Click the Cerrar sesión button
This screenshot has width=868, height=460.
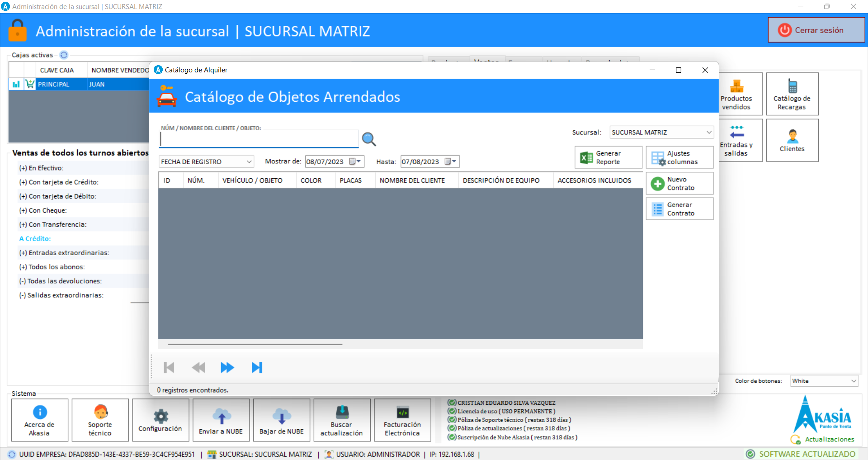pyautogui.click(x=816, y=30)
